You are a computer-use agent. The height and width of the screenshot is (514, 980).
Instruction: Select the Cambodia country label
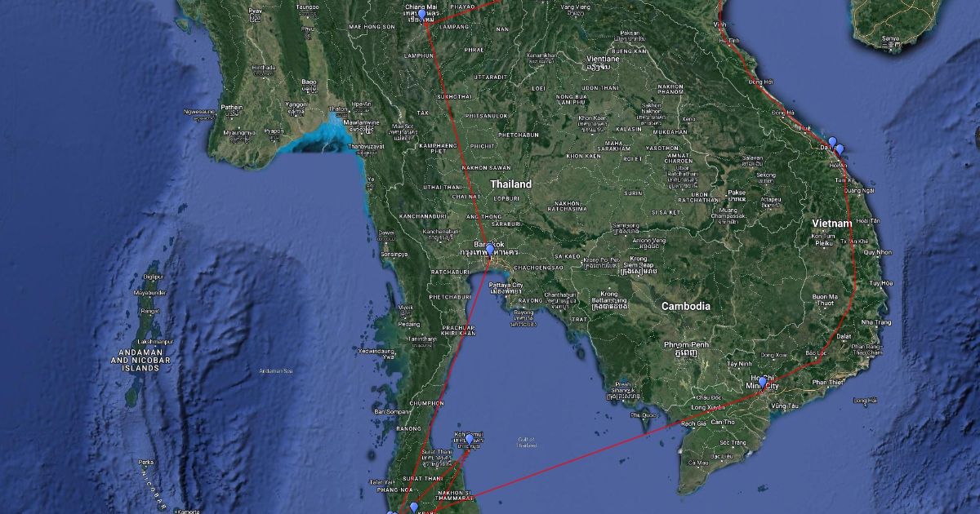click(x=686, y=307)
